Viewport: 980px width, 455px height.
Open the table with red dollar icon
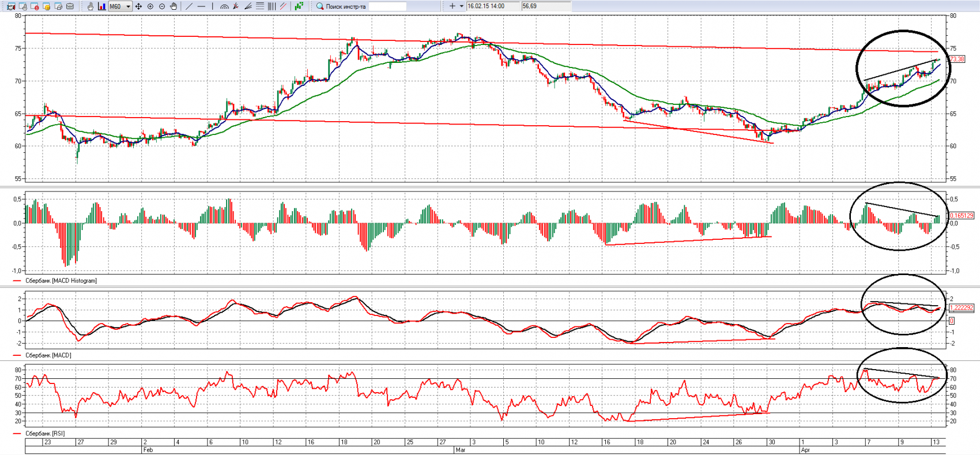[x=35, y=6]
